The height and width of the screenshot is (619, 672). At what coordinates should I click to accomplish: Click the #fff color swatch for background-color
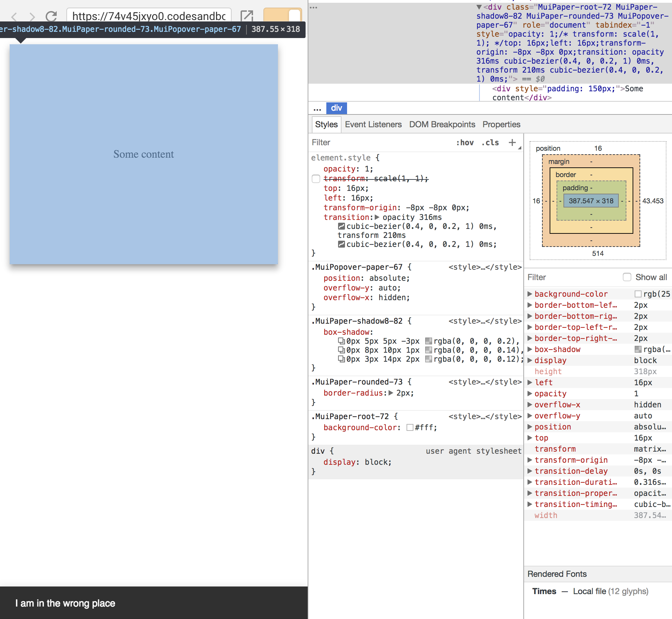click(410, 428)
